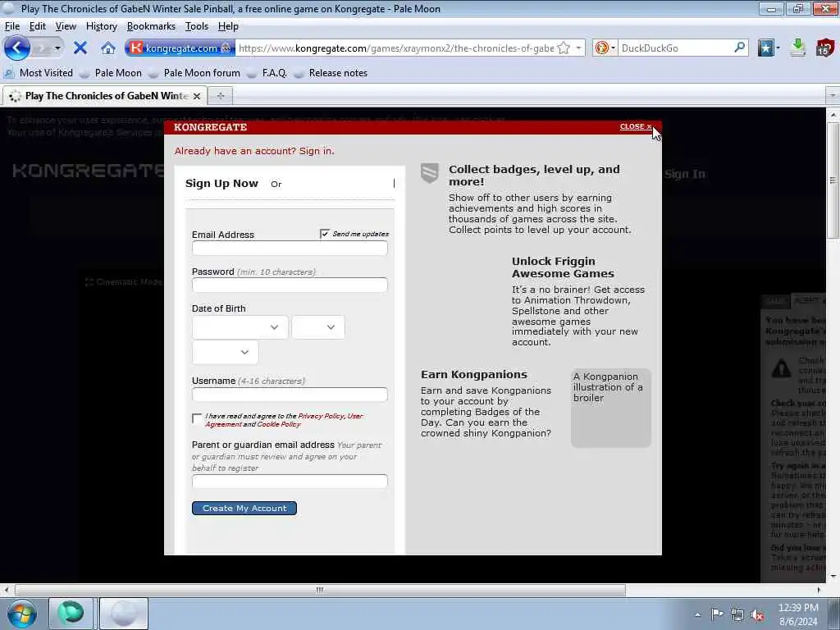Click the URL address bar
This screenshot has height=630, width=840.
pos(396,48)
